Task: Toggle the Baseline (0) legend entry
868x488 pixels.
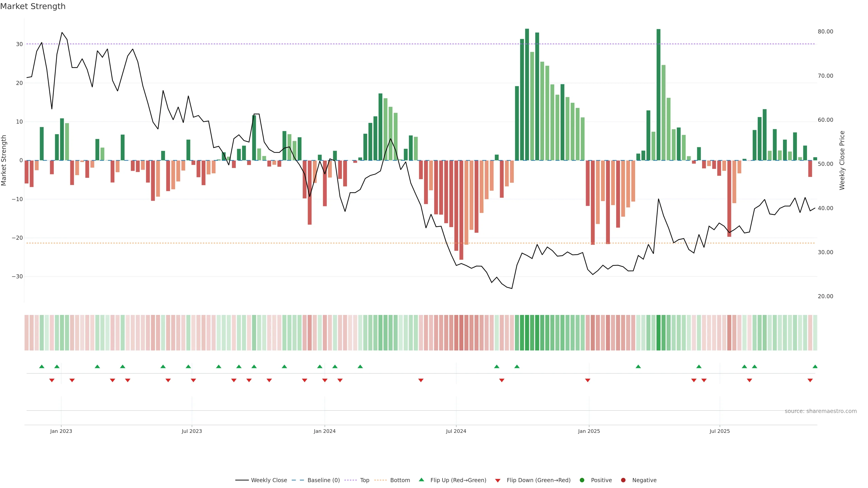Action: point(323,480)
